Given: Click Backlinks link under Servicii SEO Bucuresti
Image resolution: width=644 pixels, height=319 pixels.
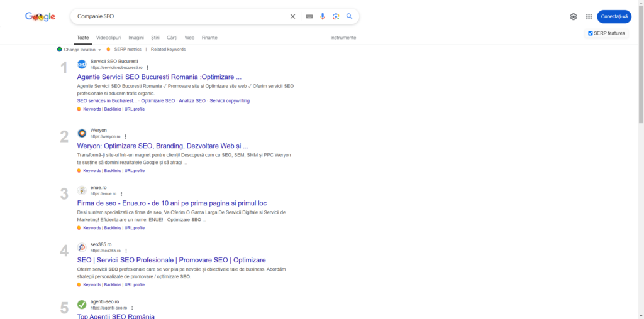Looking at the screenshot, I should [113, 109].
